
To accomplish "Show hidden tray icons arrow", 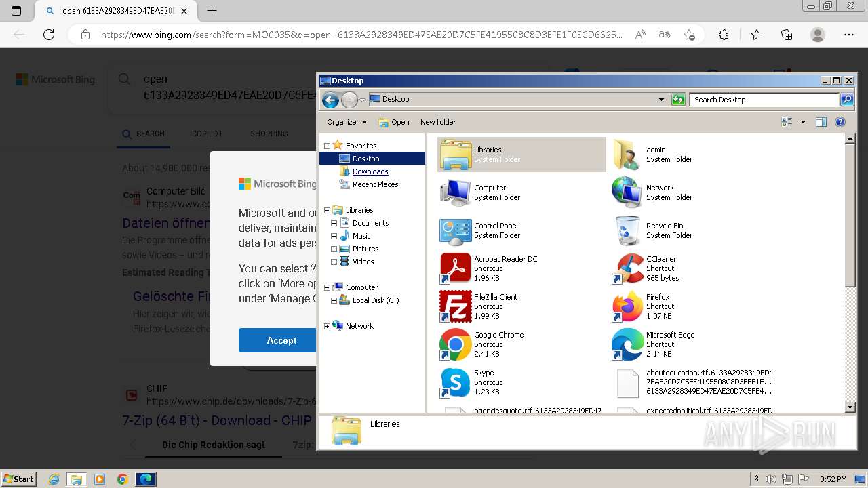I will pyautogui.click(x=756, y=479).
